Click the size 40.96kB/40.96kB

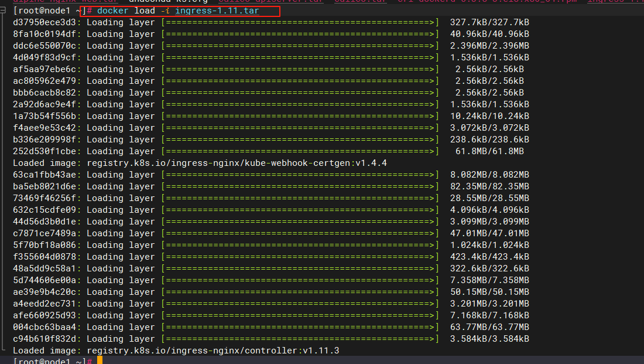489,34
